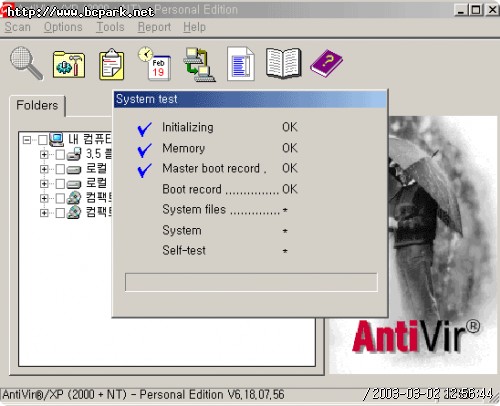Expand the first compact disc drive node
This screenshot has height=406, width=500.
click(x=44, y=198)
